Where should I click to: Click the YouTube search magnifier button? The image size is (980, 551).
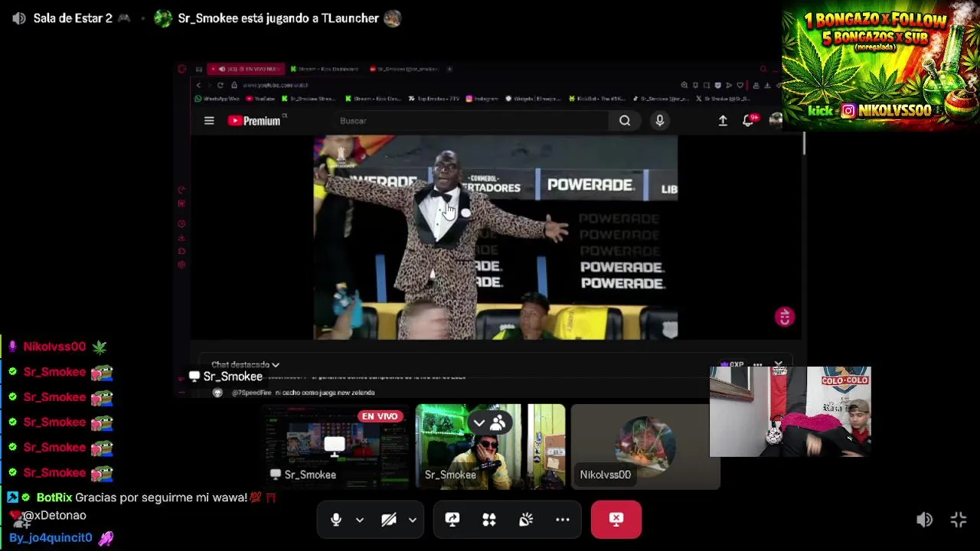pyautogui.click(x=625, y=121)
